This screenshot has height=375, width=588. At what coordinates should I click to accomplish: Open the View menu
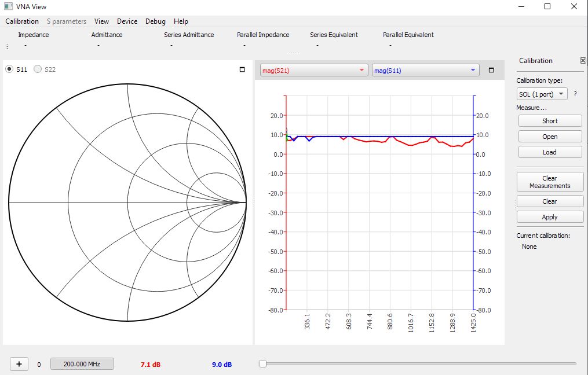pyautogui.click(x=101, y=21)
